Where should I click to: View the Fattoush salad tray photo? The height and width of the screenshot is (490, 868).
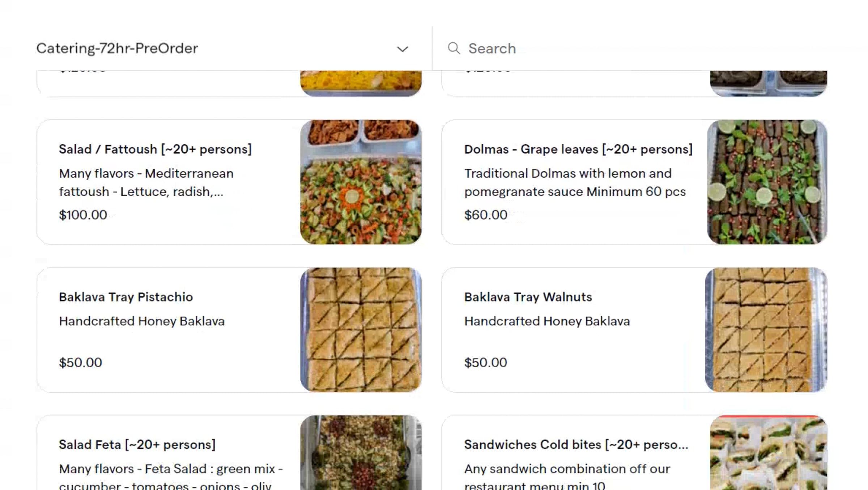(x=361, y=182)
